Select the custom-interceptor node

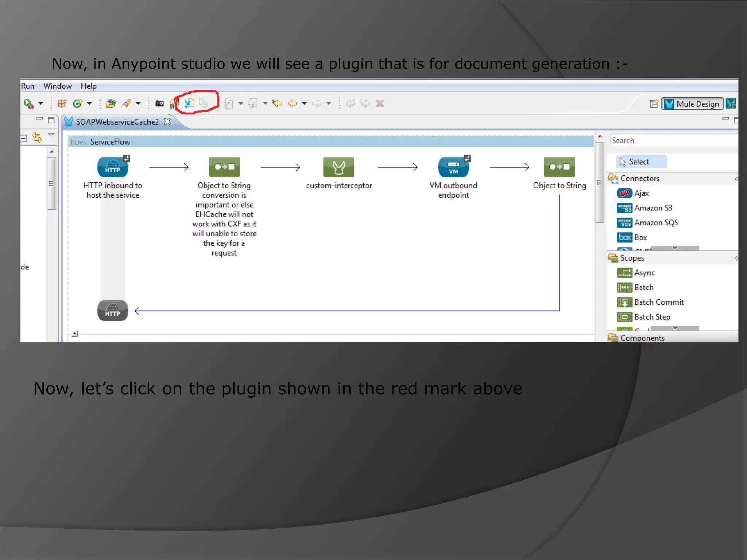338,167
